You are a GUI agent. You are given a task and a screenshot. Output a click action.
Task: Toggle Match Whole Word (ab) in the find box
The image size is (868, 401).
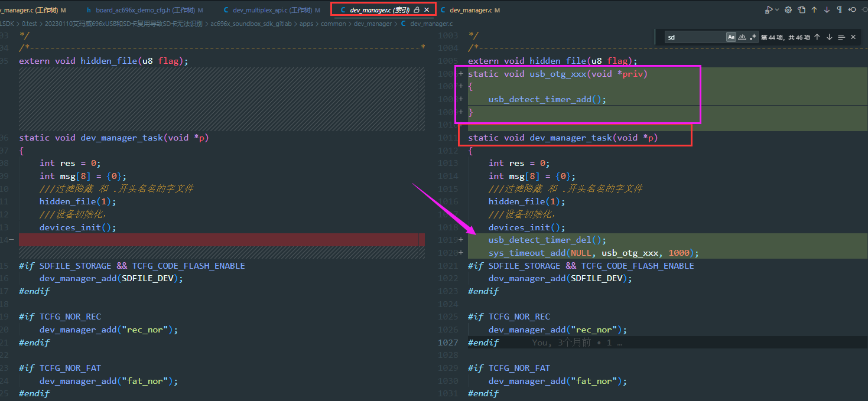click(742, 37)
